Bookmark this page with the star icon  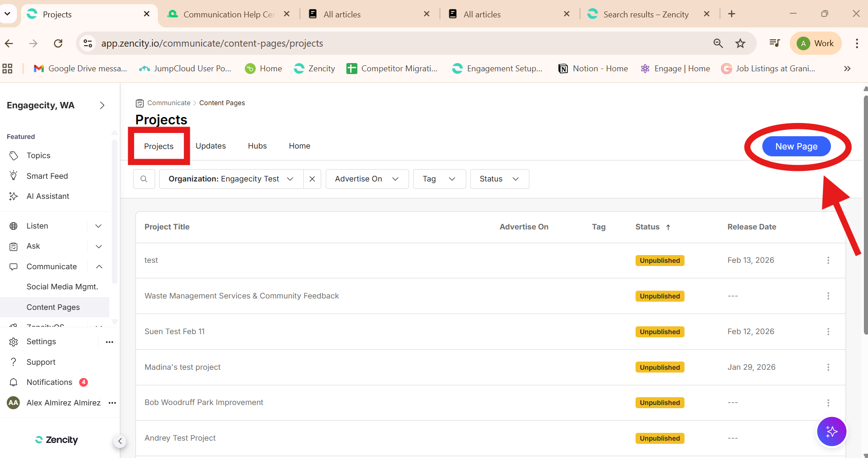[x=740, y=43]
